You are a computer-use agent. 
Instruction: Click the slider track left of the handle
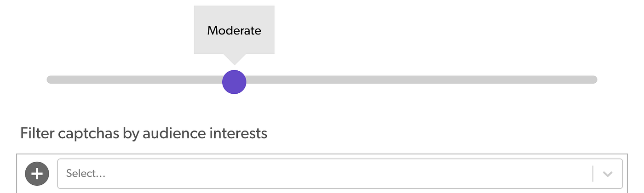[138, 79]
